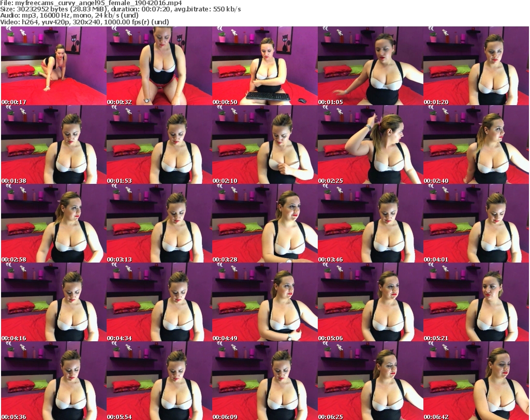Click the File name header line
The height and width of the screenshot is (420, 530).
point(91,3)
